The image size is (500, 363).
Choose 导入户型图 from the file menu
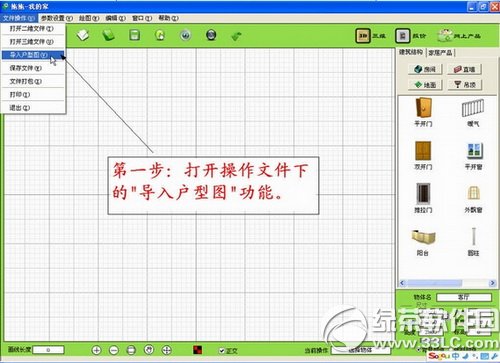[33, 55]
